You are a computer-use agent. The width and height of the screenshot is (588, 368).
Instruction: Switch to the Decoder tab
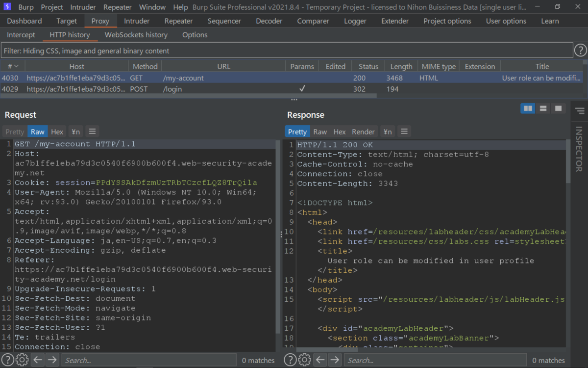(269, 21)
